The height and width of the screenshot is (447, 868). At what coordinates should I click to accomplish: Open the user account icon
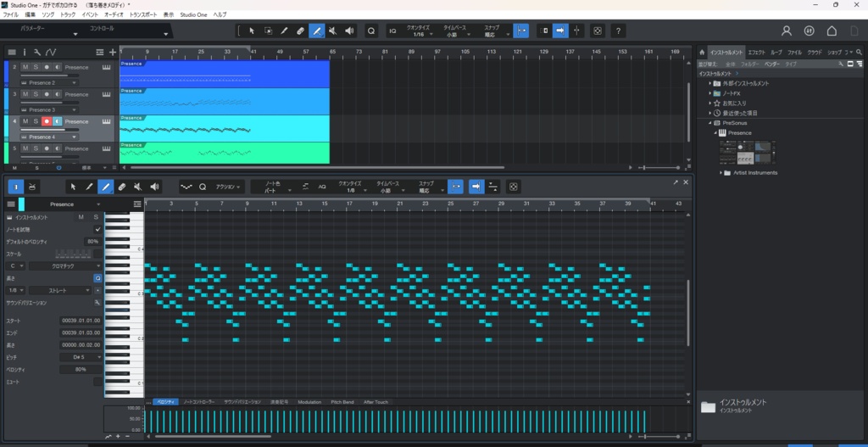(786, 31)
